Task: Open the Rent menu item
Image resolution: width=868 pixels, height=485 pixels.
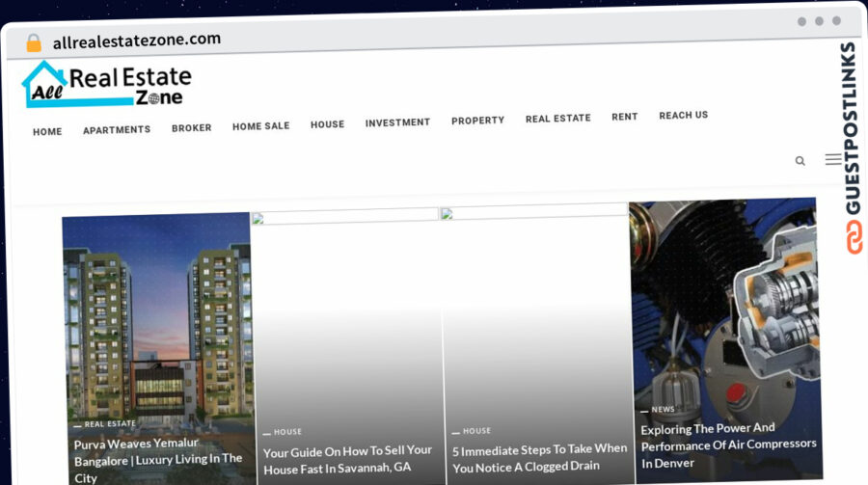Action: point(624,117)
